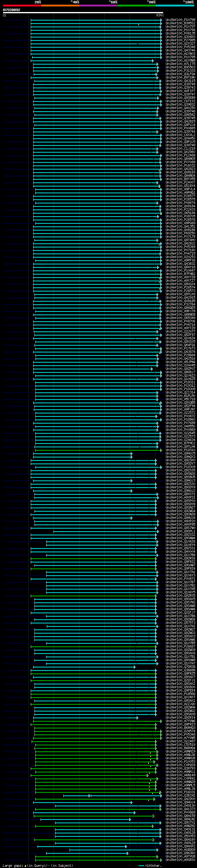Select the UniRef100_P26576 label
Image resolution: width=197 pixels, height=868 pixels.
180,220
